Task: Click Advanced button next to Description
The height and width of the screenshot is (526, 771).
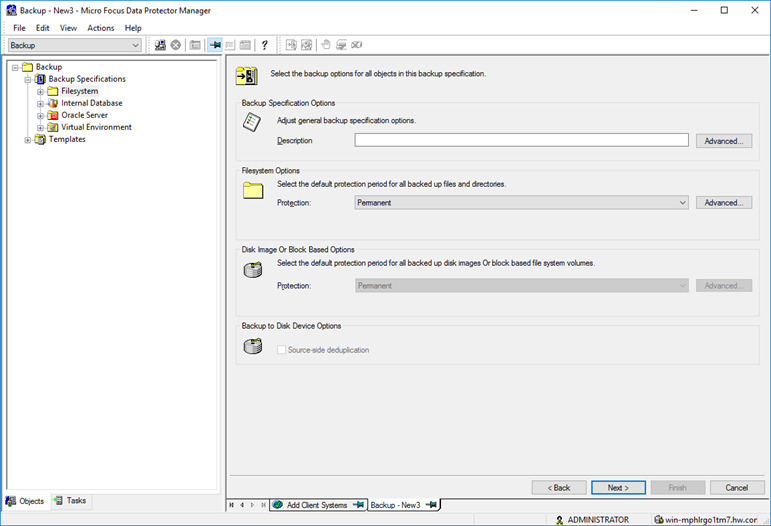Action: 724,141
